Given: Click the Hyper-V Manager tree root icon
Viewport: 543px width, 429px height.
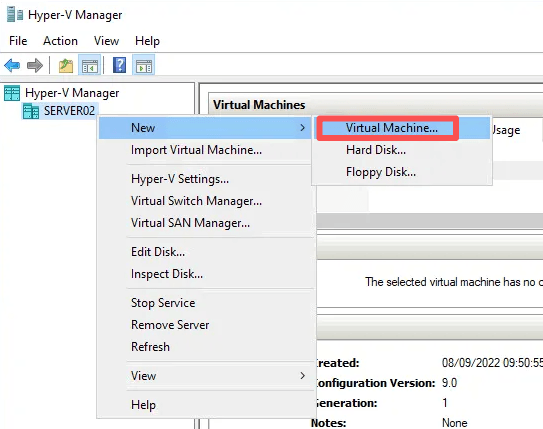Looking at the screenshot, I should tap(12, 93).
